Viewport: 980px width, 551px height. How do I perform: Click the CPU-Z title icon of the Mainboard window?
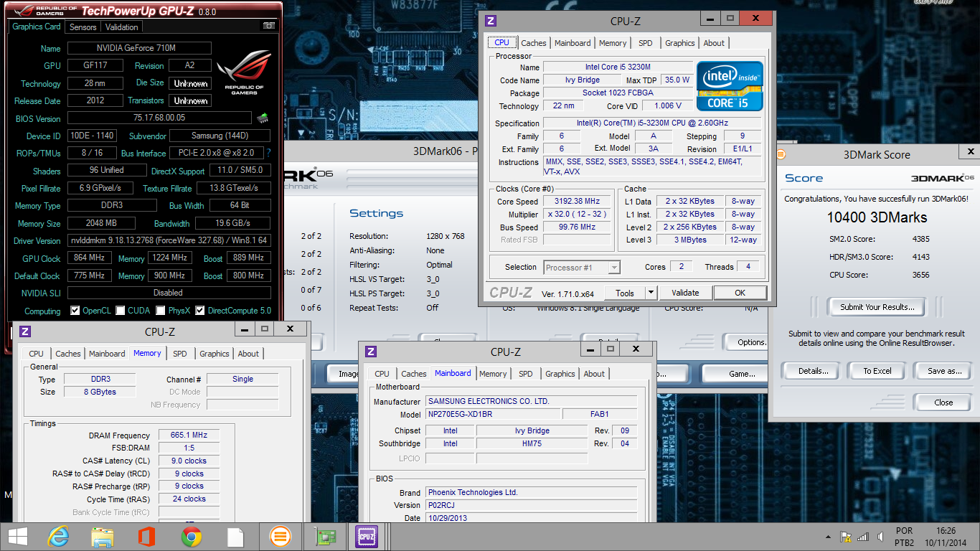coord(371,352)
